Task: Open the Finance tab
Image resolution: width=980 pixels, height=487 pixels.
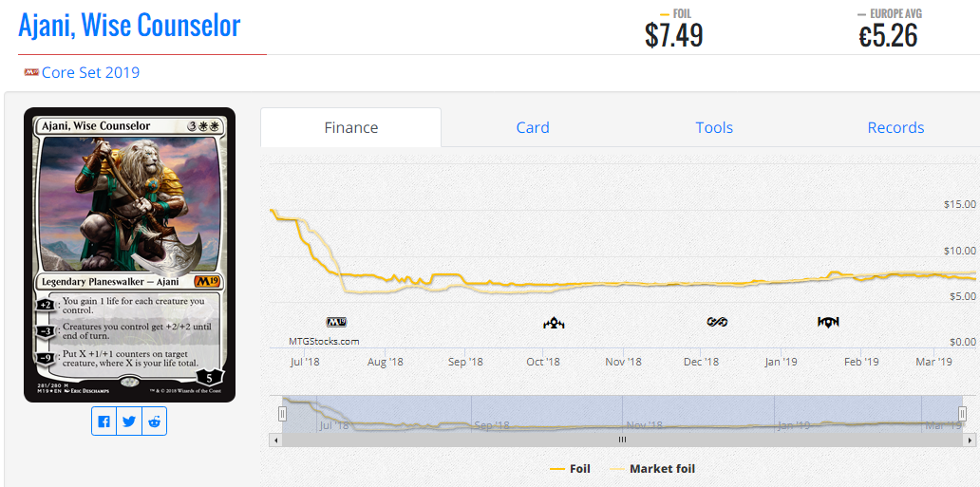Action: click(350, 127)
